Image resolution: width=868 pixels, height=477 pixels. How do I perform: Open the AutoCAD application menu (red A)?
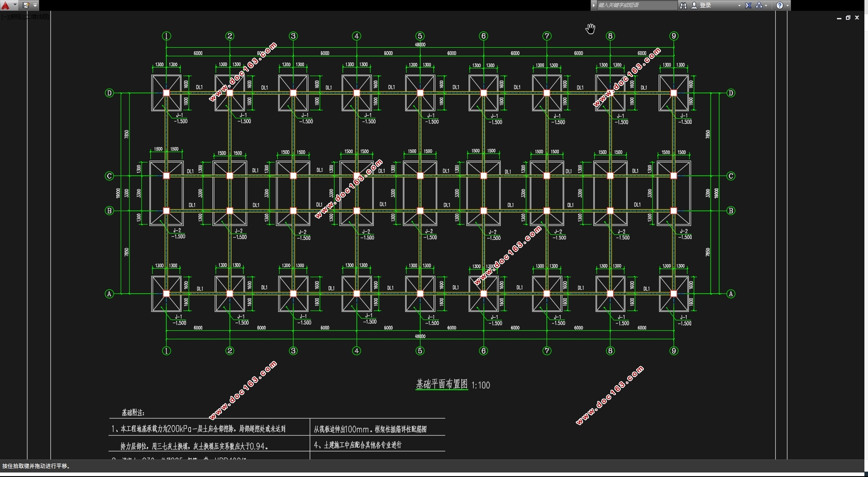coord(5,5)
